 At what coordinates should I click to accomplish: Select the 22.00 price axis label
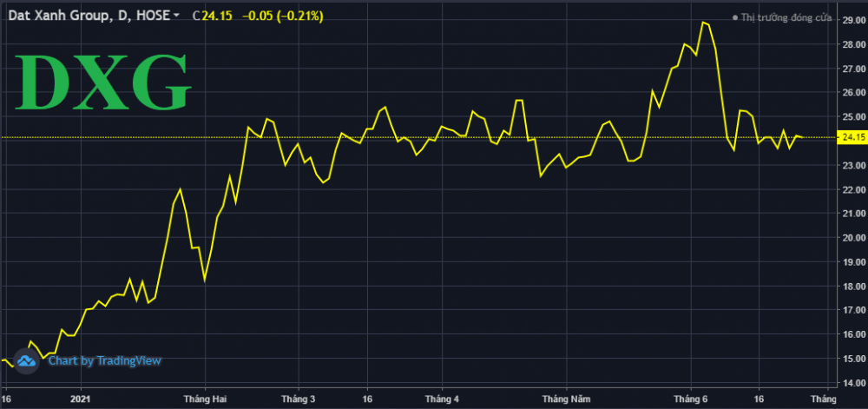tap(852, 190)
